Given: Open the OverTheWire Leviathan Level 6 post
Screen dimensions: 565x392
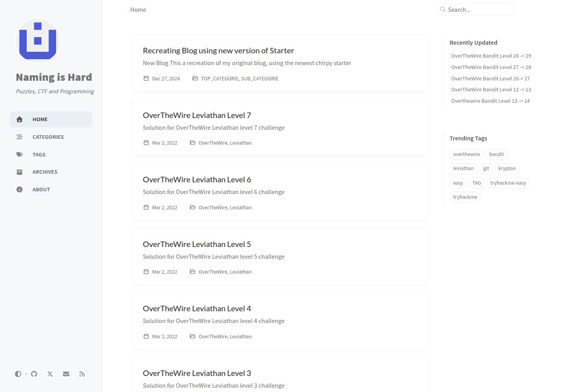Looking at the screenshot, I should (x=280, y=192).
